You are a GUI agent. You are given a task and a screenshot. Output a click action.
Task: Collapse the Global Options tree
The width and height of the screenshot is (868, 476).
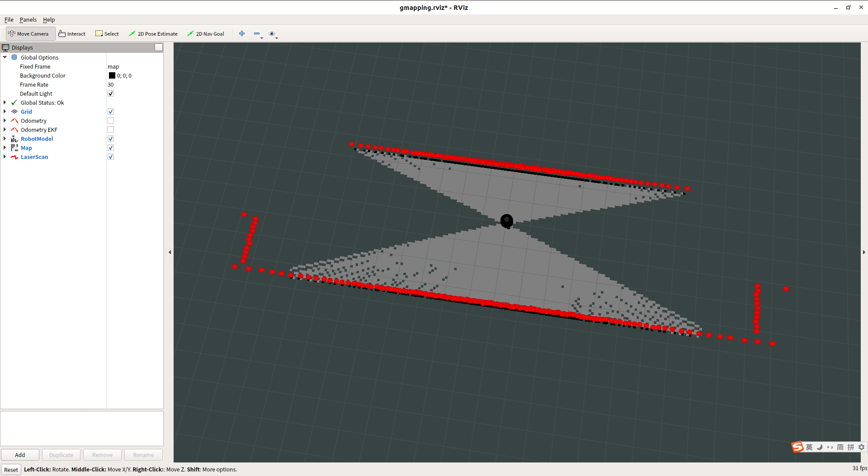[x=5, y=57]
